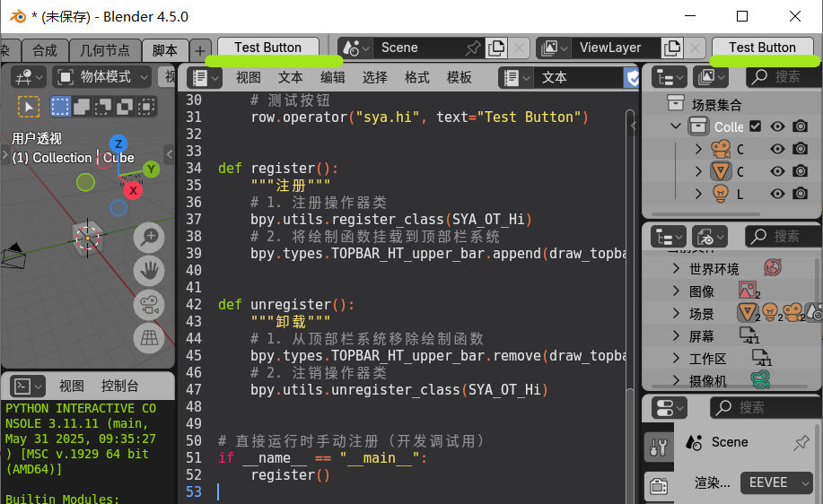
Task: Open the 物体模式 mode dropdown
Action: click(102, 78)
